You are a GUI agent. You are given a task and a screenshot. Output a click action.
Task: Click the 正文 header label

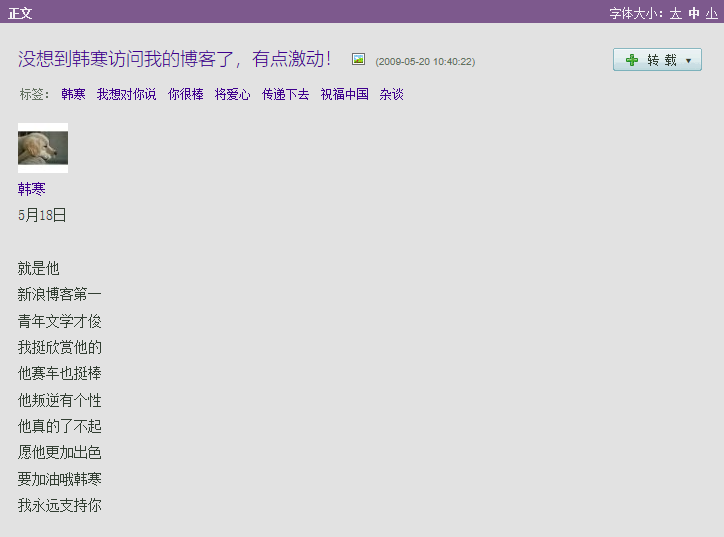click(20, 13)
